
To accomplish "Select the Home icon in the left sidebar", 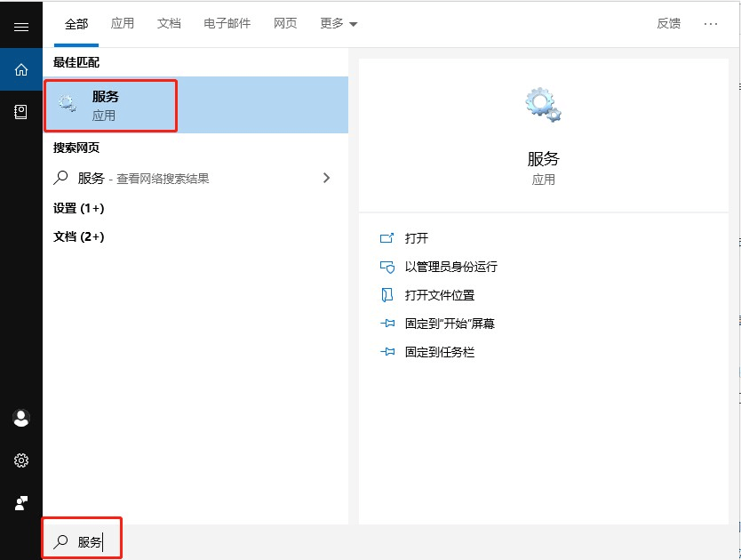I will tap(21, 69).
